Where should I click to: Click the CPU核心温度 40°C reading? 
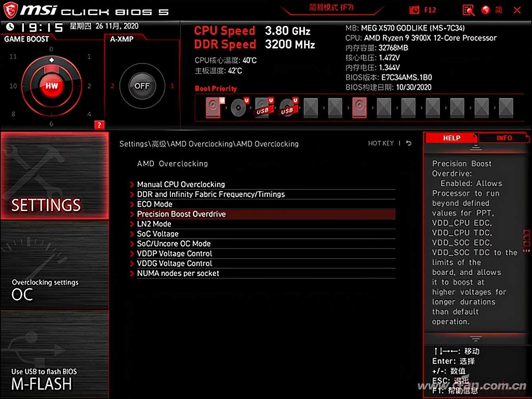(226, 61)
